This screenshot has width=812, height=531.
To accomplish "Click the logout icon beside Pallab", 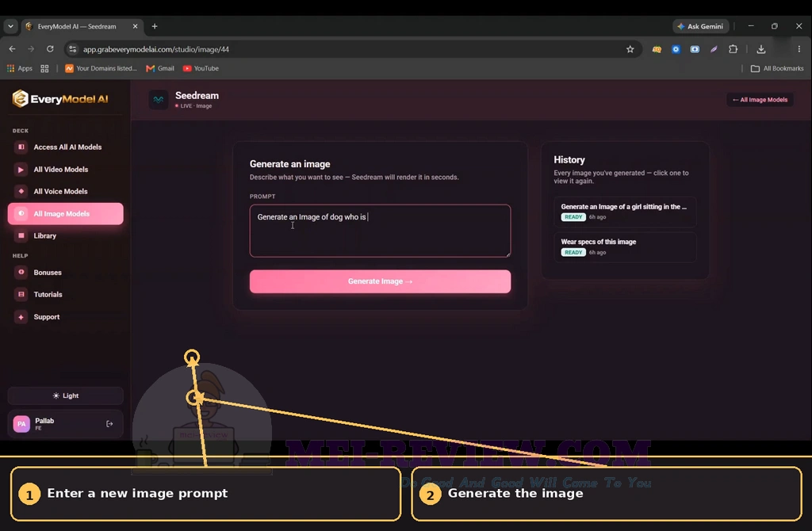I will pyautogui.click(x=109, y=424).
